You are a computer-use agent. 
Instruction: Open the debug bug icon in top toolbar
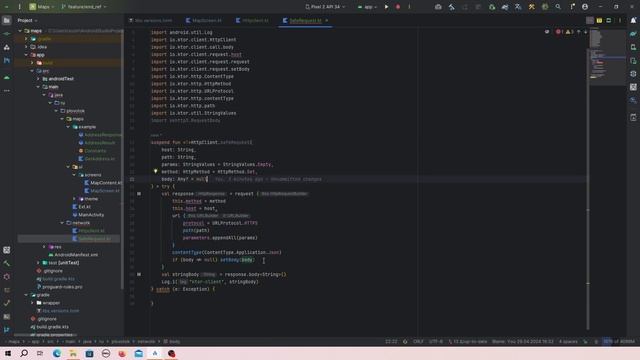[x=492, y=7]
